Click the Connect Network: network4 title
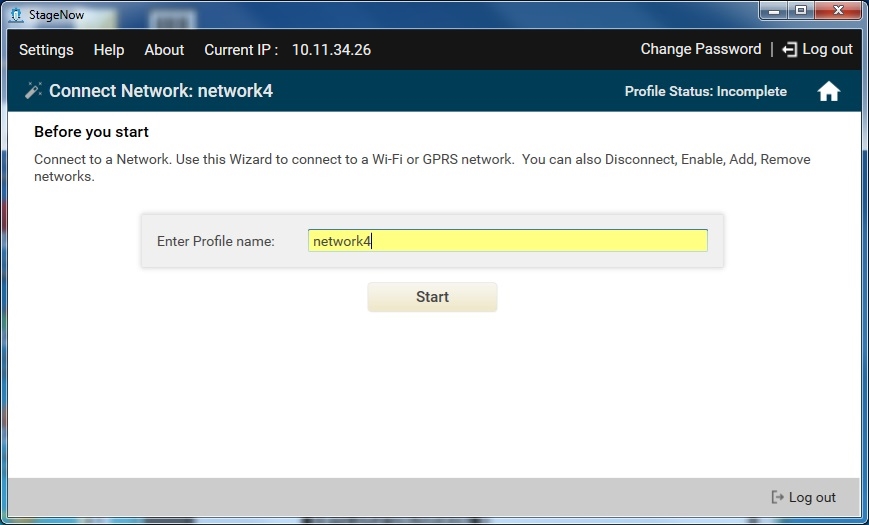 161,91
